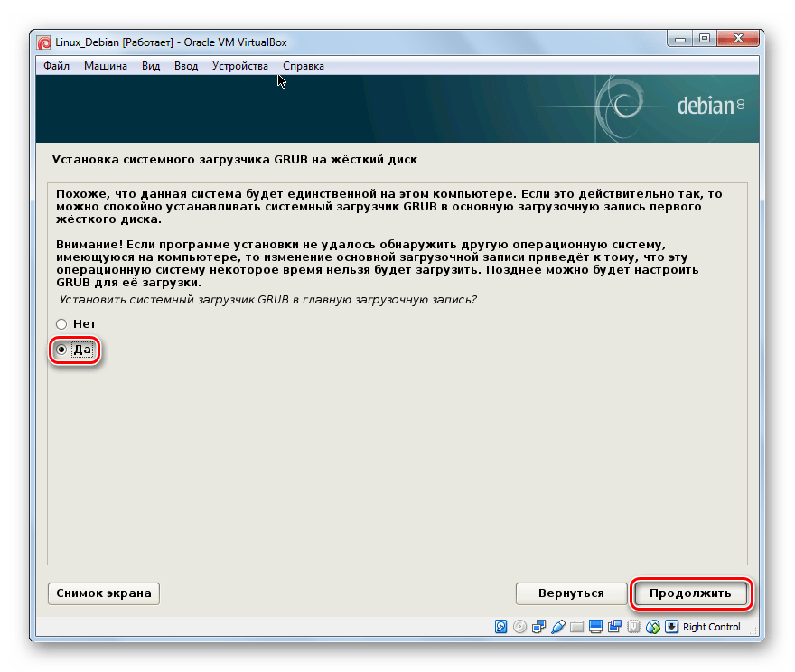Click the video capture status icon
The image size is (795, 672).
[x=615, y=627]
